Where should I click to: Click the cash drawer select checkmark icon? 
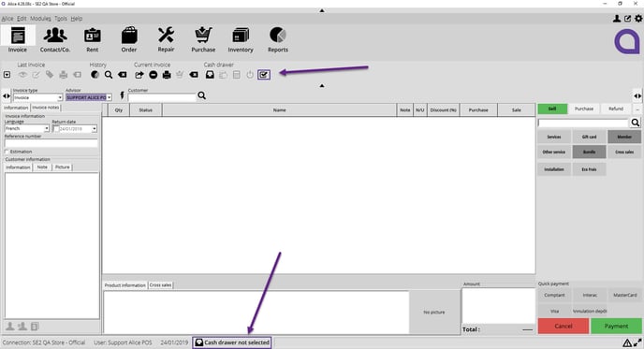coord(264,75)
